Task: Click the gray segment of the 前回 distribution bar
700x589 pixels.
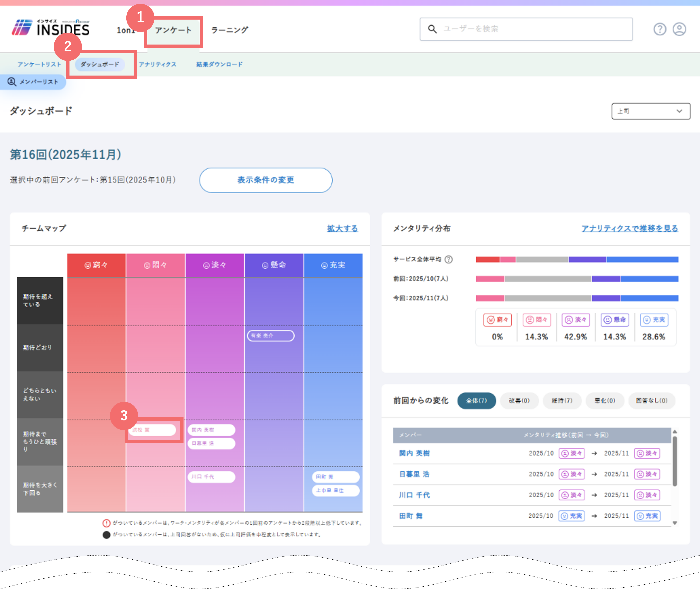Action: coord(548,279)
